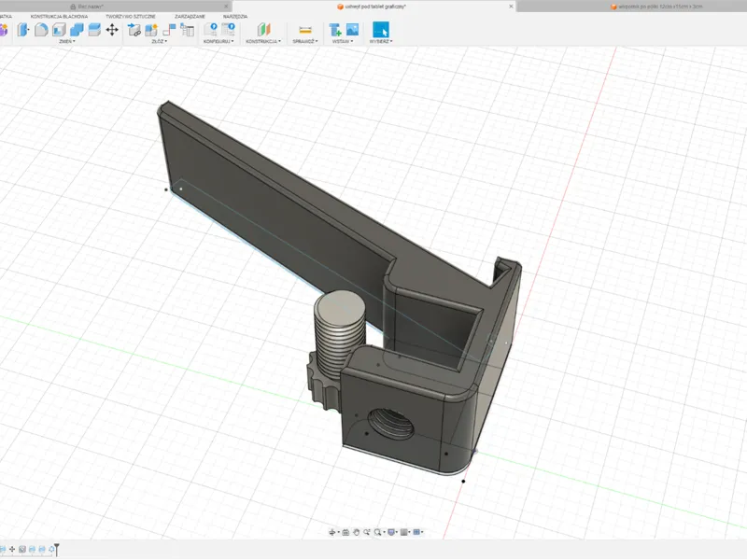The width and height of the screenshot is (747, 560).
Task: Open the ZŁÓŻ dropdown menu
Action: (159, 41)
